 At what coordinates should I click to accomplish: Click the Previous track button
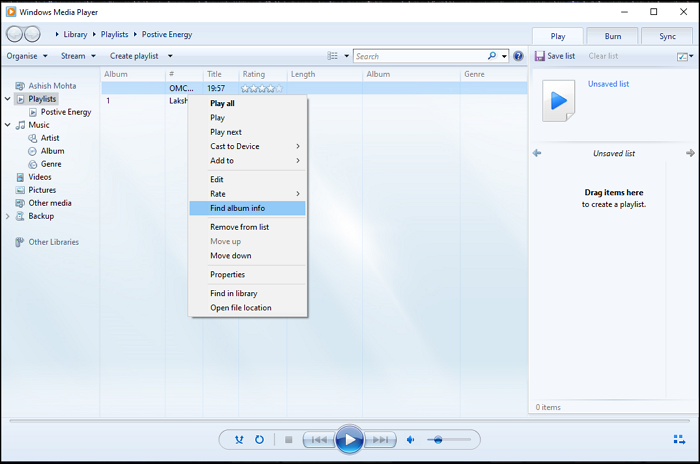pos(319,440)
